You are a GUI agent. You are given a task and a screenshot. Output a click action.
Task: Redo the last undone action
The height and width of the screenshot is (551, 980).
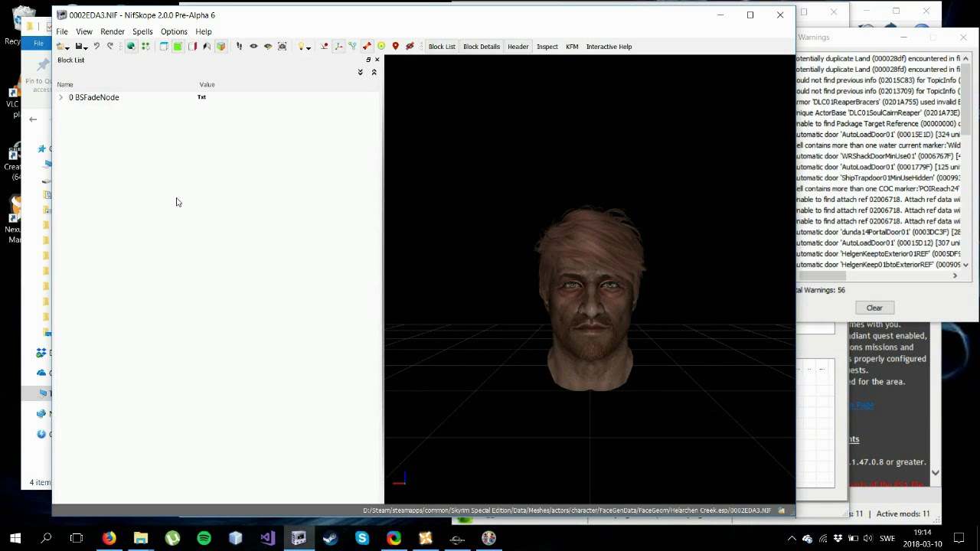110,47
